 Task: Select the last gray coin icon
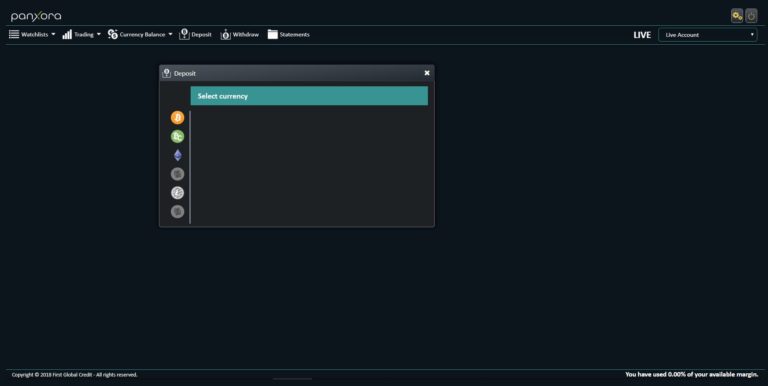click(177, 212)
